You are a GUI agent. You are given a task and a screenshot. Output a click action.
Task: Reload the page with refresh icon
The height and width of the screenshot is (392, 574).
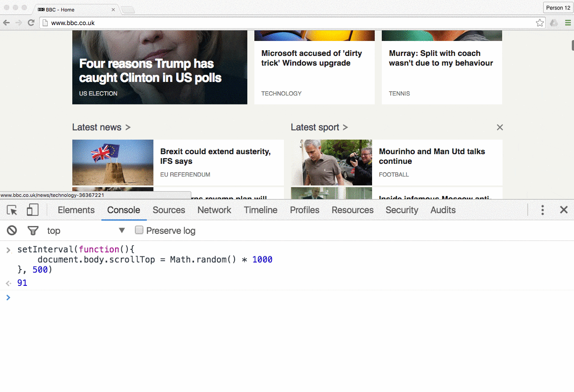click(x=31, y=23)
